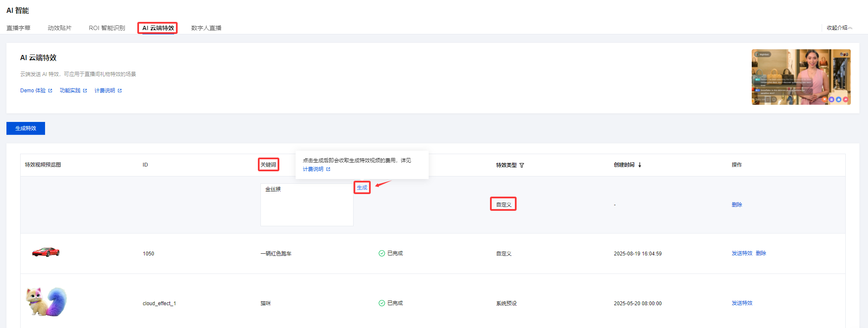Filter the table by 特效类型 funnel icon
This screenshot has width=868, height=328.
[522, 165]
